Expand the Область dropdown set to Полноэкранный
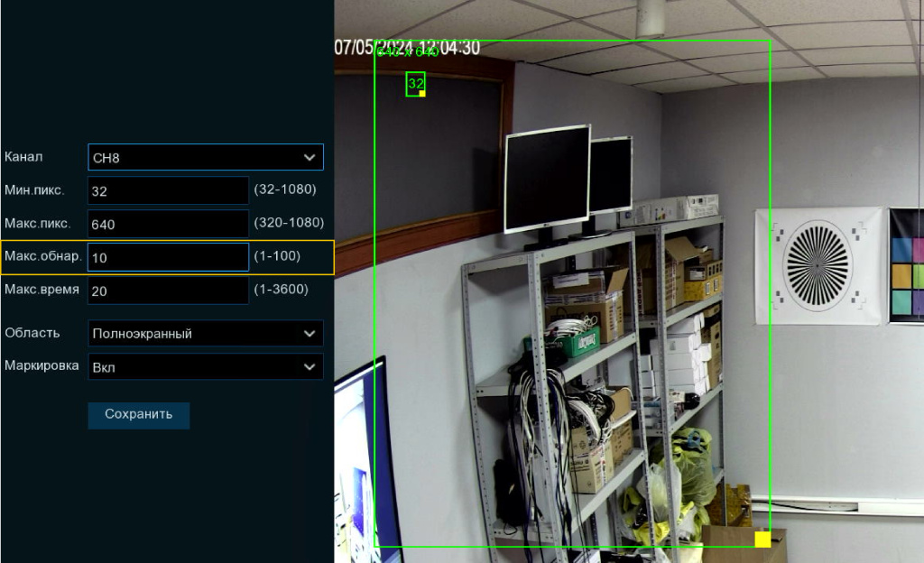 (x=205, y=333)
